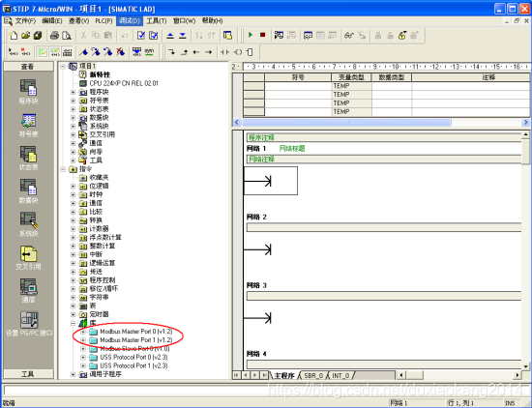
Task: Expand the 定时器 instruction folder
Action: coord(73,314)
